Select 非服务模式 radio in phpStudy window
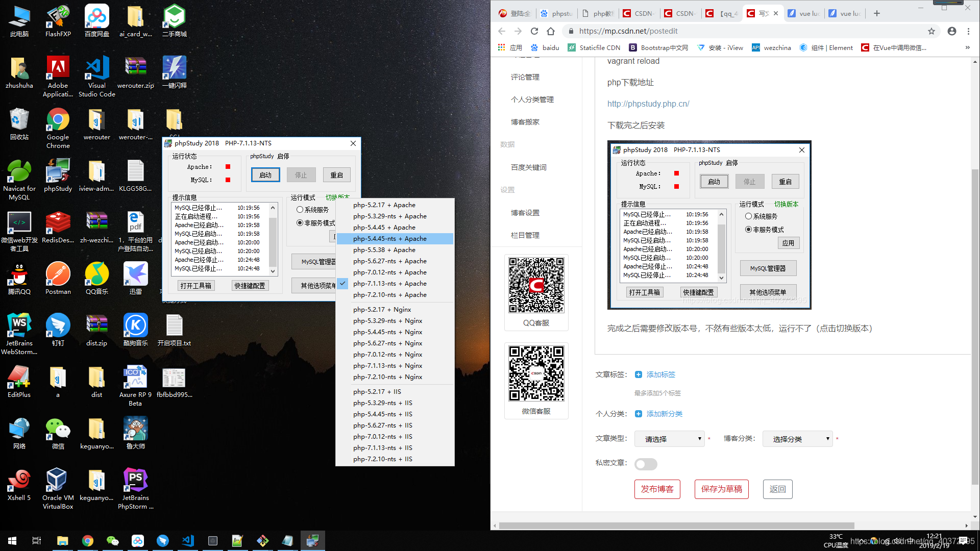 point(300,223)
